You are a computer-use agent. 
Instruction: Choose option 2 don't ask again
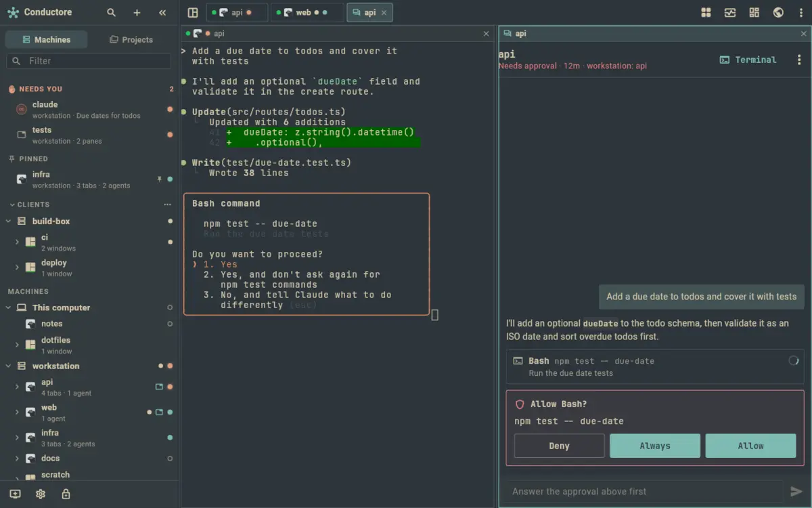click(x=292, y=280)
